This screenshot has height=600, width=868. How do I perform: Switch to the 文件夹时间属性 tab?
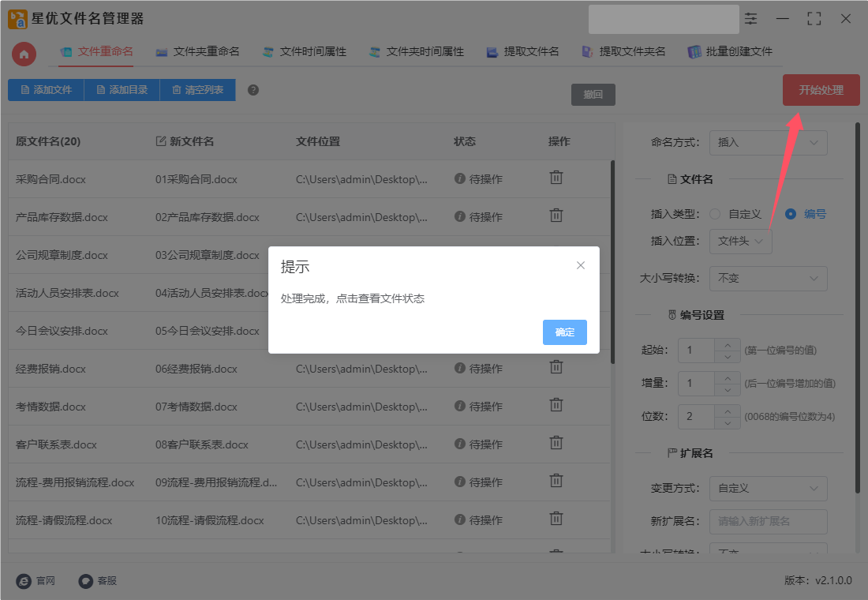[417, 51]
